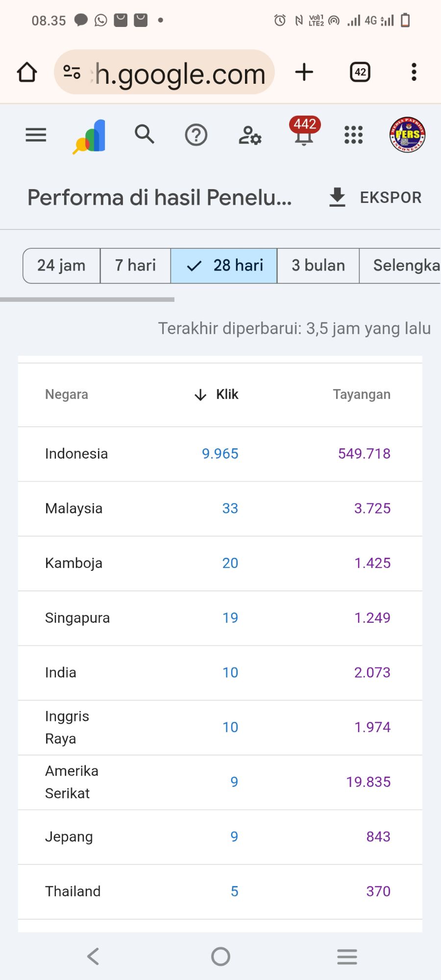Tap the browser home icon

27,73
